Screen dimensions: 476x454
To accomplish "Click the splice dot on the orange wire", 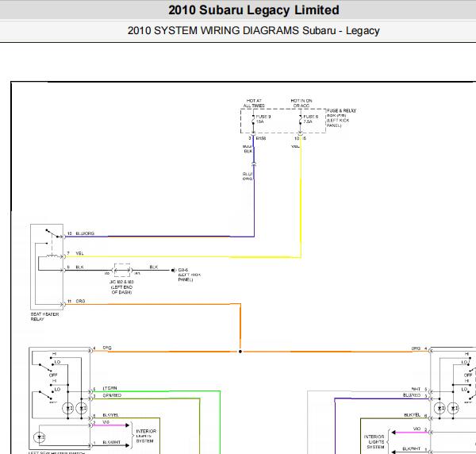I will [x=240, y=352].
